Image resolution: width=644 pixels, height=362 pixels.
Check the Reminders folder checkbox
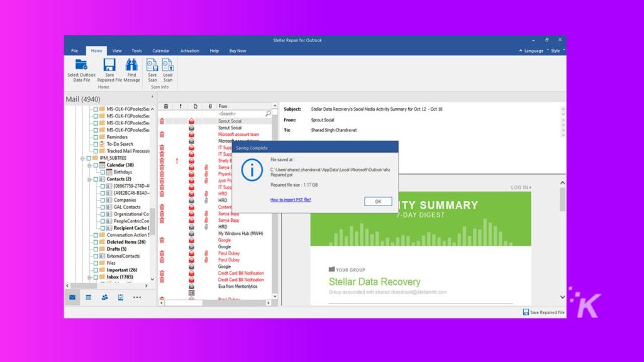click(x=96, y=137)
